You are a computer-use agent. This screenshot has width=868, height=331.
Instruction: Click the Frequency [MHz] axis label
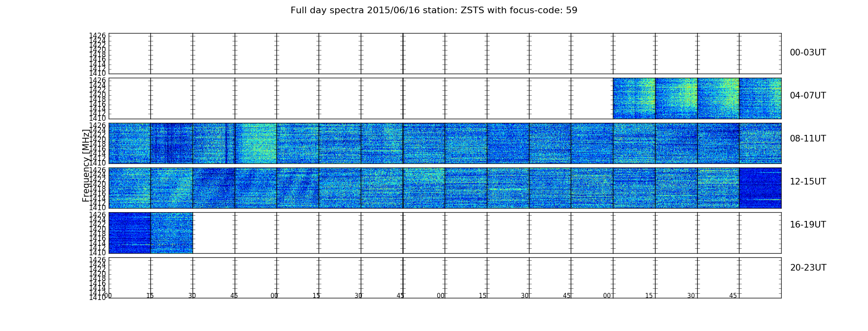[x=86, y=165]
